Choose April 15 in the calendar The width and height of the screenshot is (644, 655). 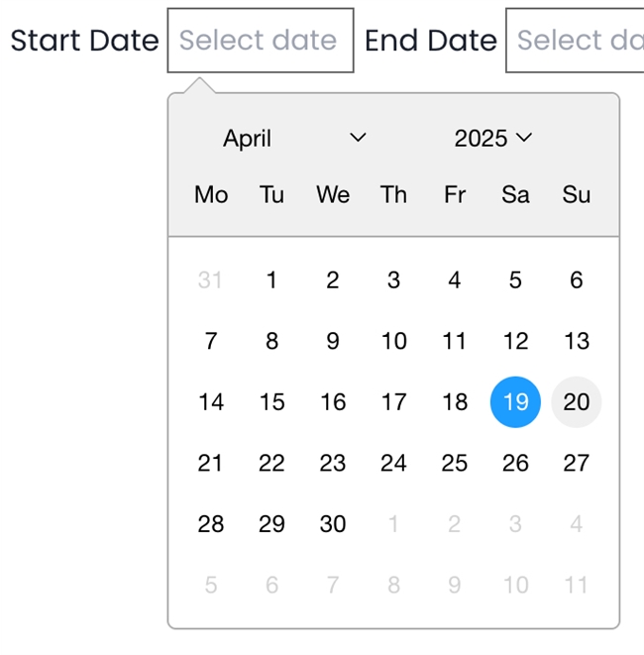(x=271, y=401)
